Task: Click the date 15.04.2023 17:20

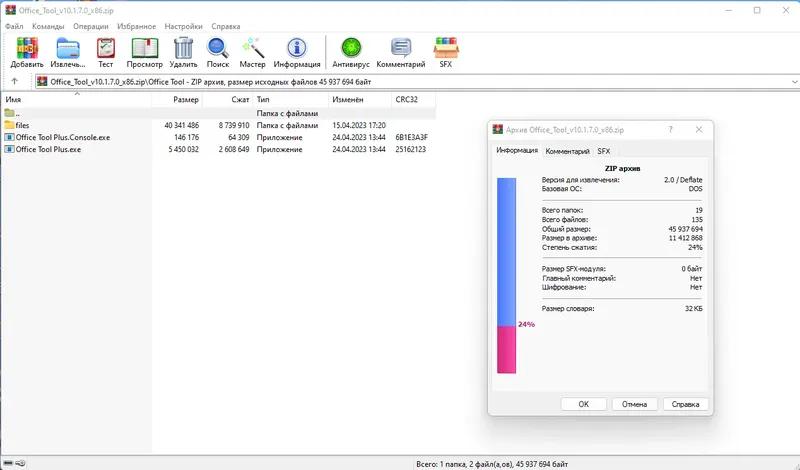Action: click(359, 125)
